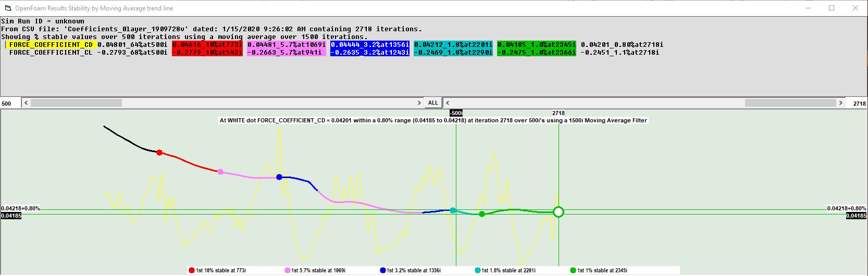Click blue cell -0.2635_3.2%at1243i
The height and width of the screenshot is (276, 868).
click(370, 53)
